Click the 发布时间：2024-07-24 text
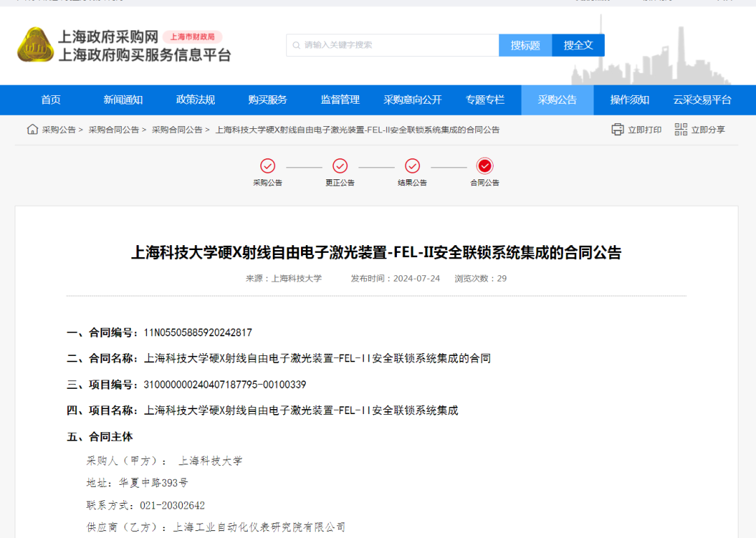Image resolution: width=756 pixels, height=538 pixels. tap(395, 278)
